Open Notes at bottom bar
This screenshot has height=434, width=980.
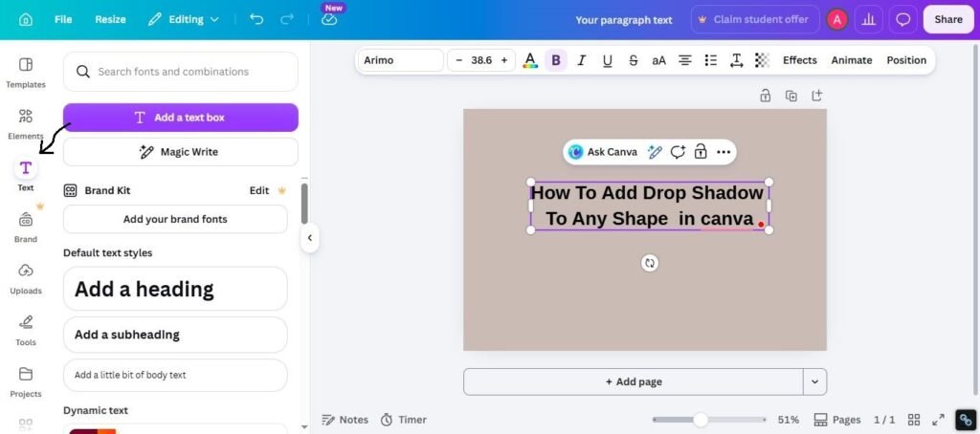click(x=345, y=420)
